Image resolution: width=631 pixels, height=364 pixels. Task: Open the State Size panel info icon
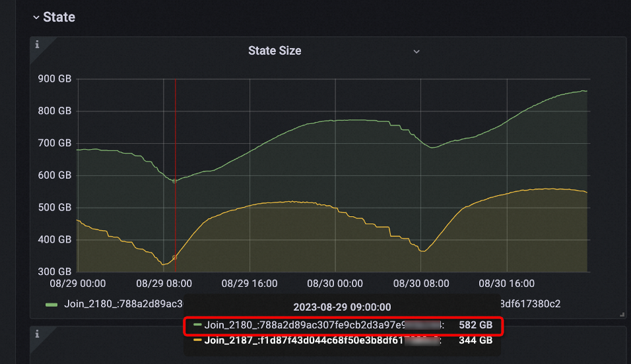coord(37,44)
